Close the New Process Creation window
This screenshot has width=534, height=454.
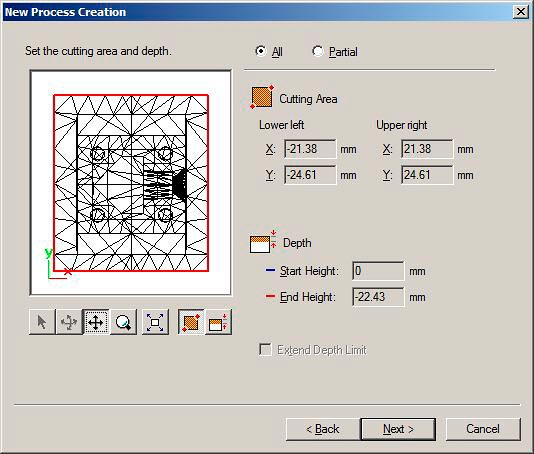(x=521, y=12)
